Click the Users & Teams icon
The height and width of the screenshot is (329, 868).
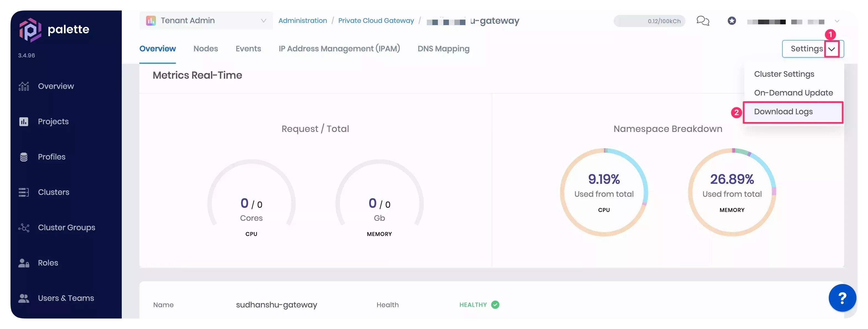tap(23, 298)
